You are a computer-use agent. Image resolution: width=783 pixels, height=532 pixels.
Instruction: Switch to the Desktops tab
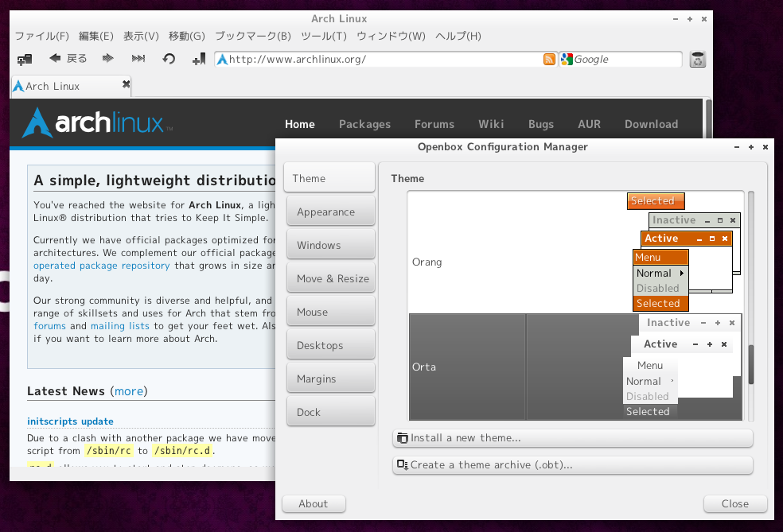(x=330, y=345)
